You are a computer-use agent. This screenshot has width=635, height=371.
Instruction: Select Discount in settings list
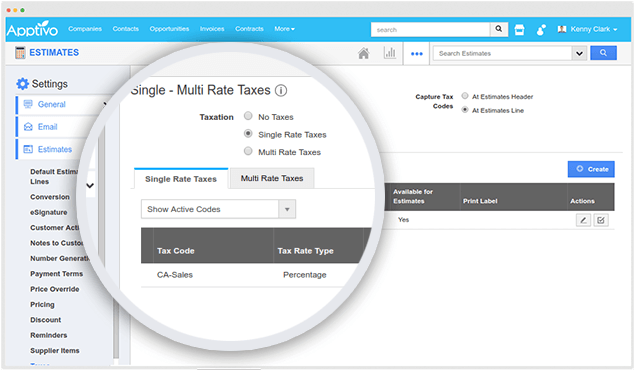pyautogui.click(x=45, y=320)
